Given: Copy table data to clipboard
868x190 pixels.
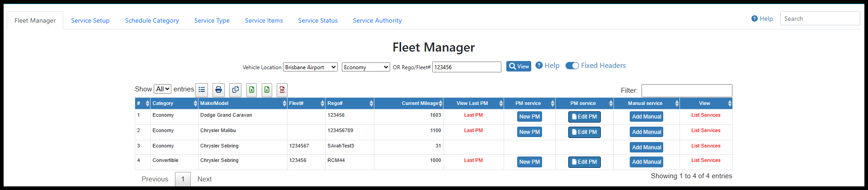Looking at the screenshot, I should pyautogui.click(x=235, y=90).
